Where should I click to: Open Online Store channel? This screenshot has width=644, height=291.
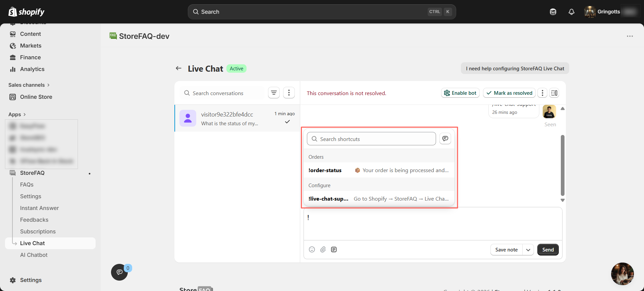(36, 97)
